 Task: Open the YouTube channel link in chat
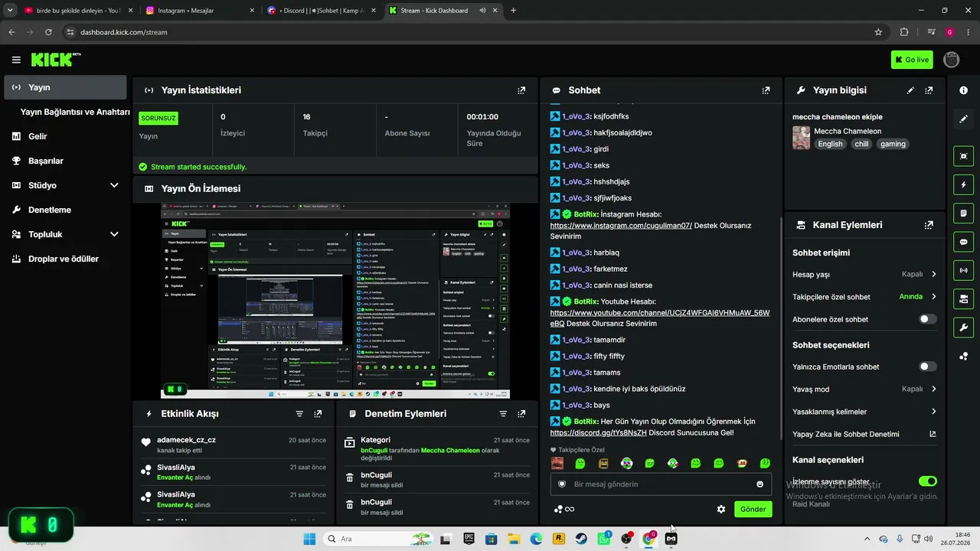pos(660,318)
